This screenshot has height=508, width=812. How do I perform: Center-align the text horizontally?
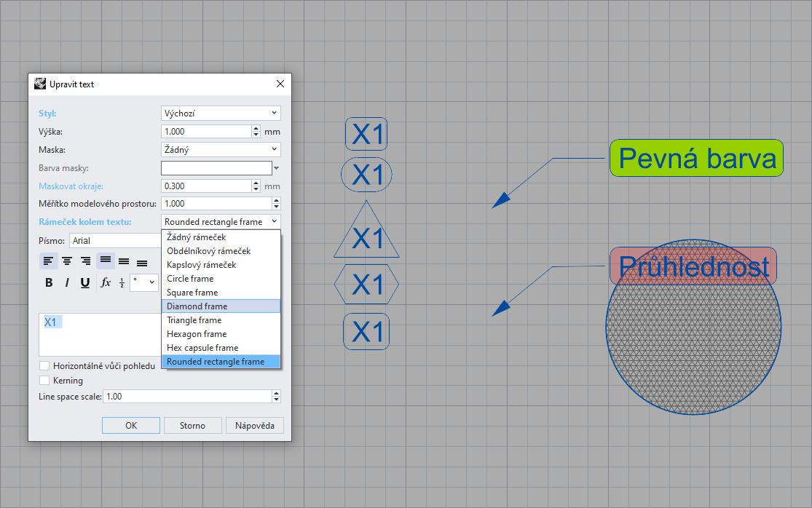67,261
